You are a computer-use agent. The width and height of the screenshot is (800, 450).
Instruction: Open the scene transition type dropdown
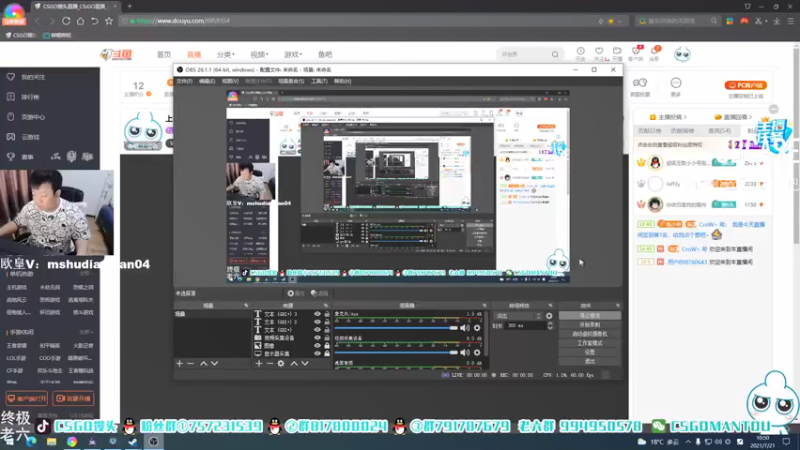tap(518, 316)
